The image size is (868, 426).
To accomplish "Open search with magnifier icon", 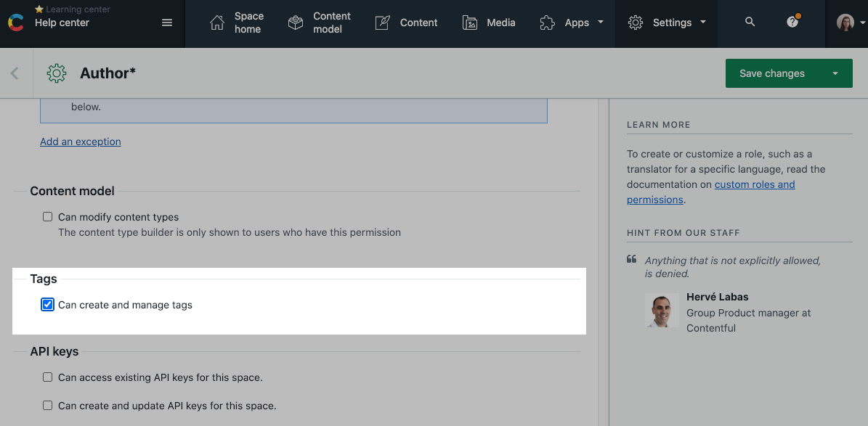I will pos(750,22).
